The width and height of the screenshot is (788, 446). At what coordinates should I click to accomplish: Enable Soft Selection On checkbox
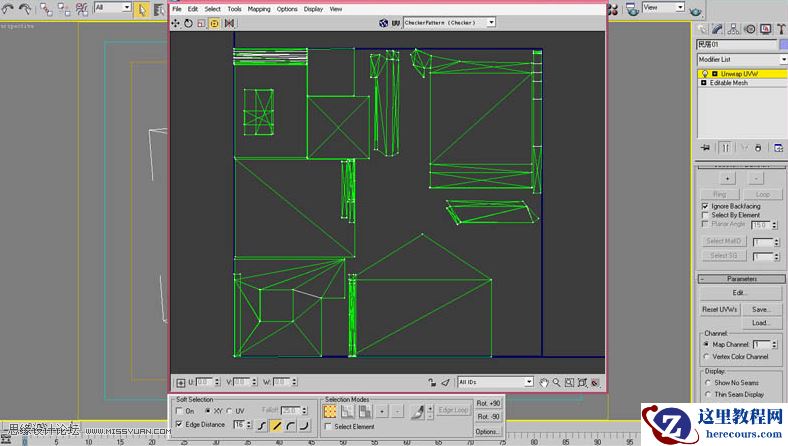click(x=179, y=411)
